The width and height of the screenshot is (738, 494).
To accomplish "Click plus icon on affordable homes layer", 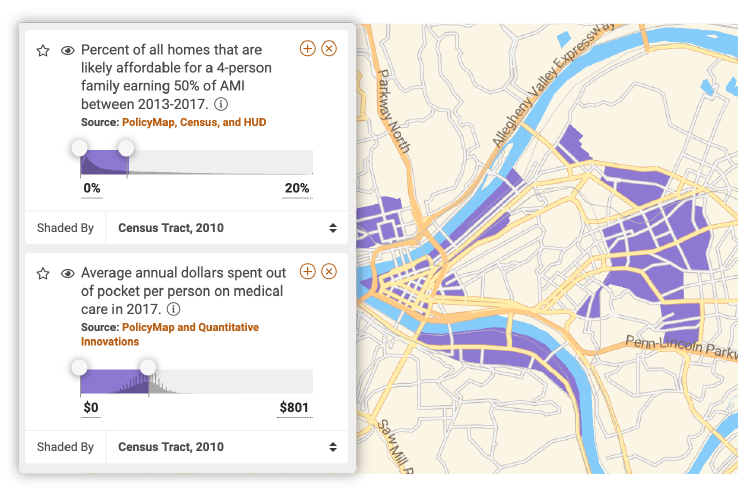I will tap(307, 48).
